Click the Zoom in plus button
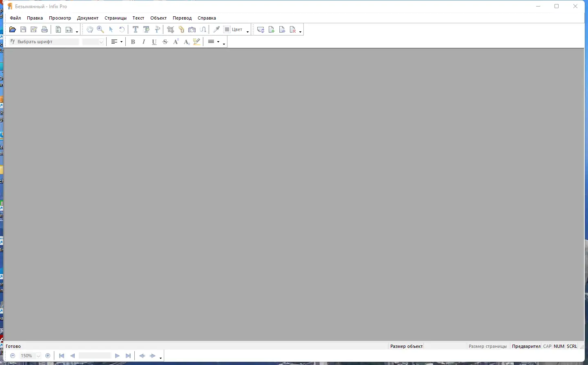The height and width of the screenshot is (365, 588). (48, 356)
